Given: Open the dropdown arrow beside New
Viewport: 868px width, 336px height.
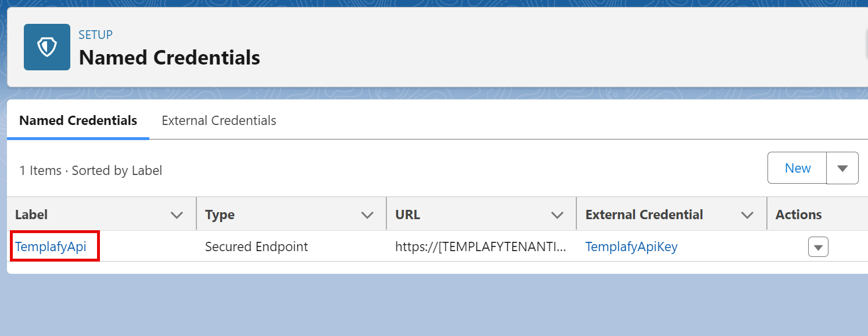Looking at the screenshot, I should pos(842,168).
